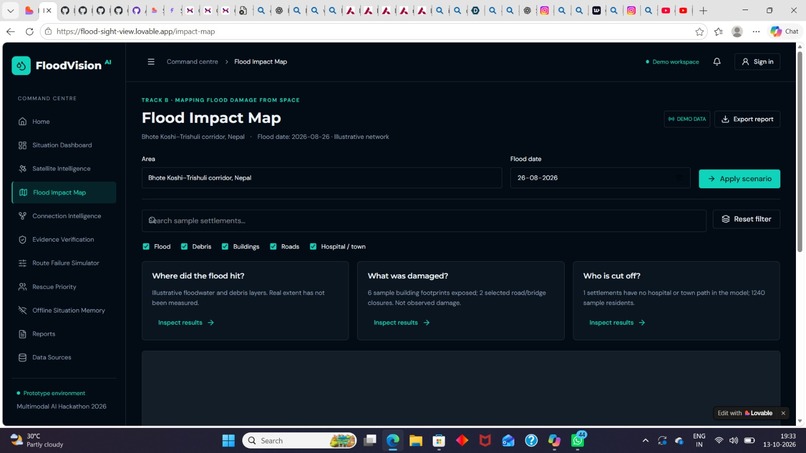Open the notifications bell

(x=717, y=62)
